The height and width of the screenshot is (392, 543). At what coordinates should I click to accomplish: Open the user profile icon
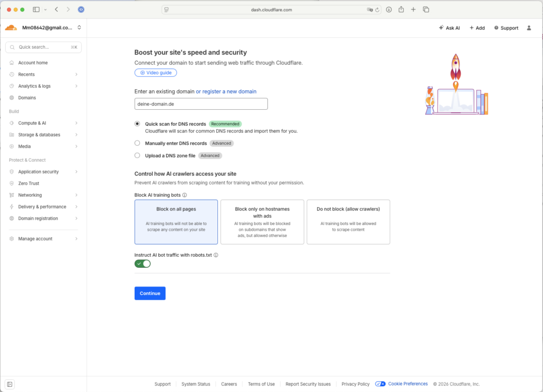[529, 28]
